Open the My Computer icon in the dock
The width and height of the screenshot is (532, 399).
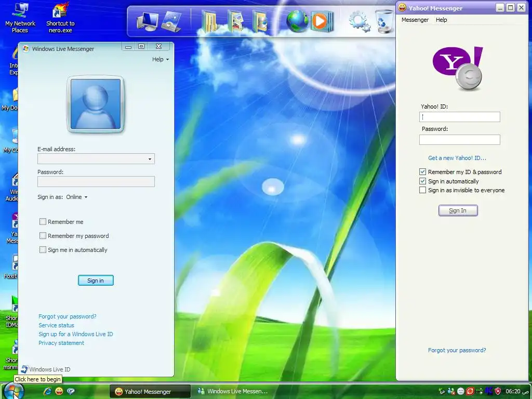[x=147, y=21]
